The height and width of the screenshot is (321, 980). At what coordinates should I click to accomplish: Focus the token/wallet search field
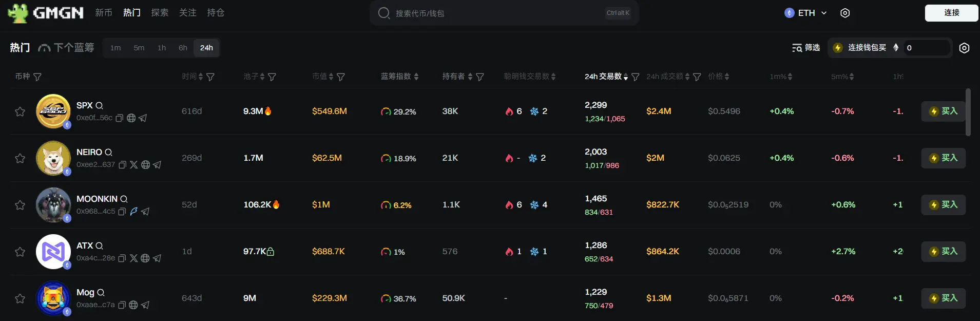(493, 13)
